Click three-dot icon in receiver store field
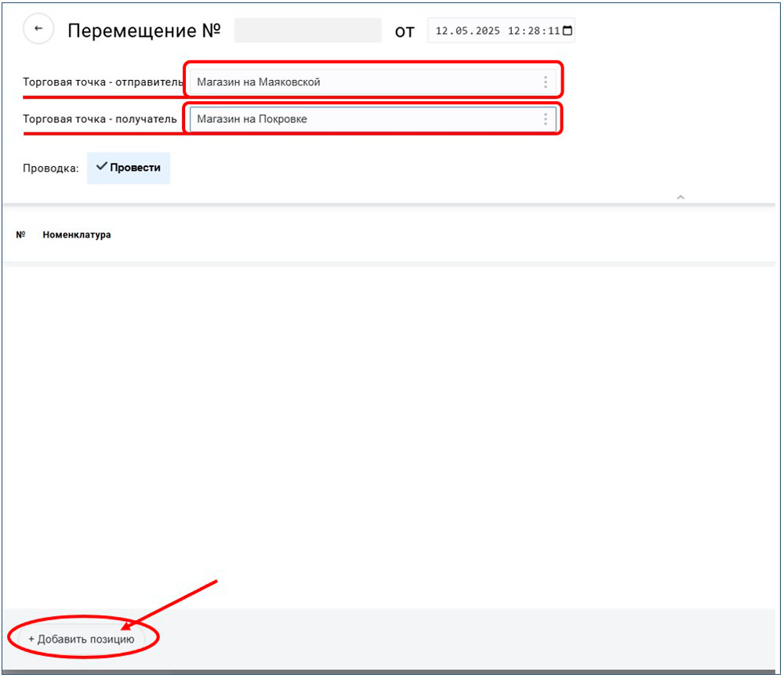 (x=546, y=119)
